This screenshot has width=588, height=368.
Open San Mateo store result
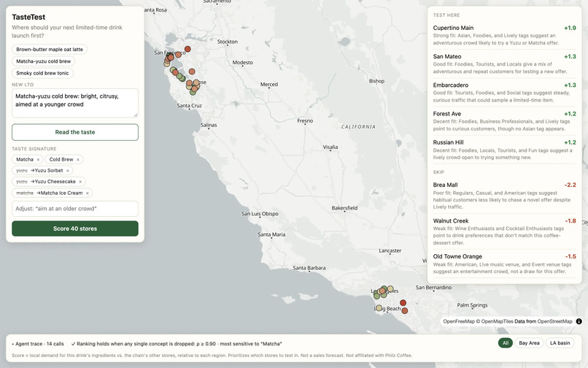click(504, 64)
